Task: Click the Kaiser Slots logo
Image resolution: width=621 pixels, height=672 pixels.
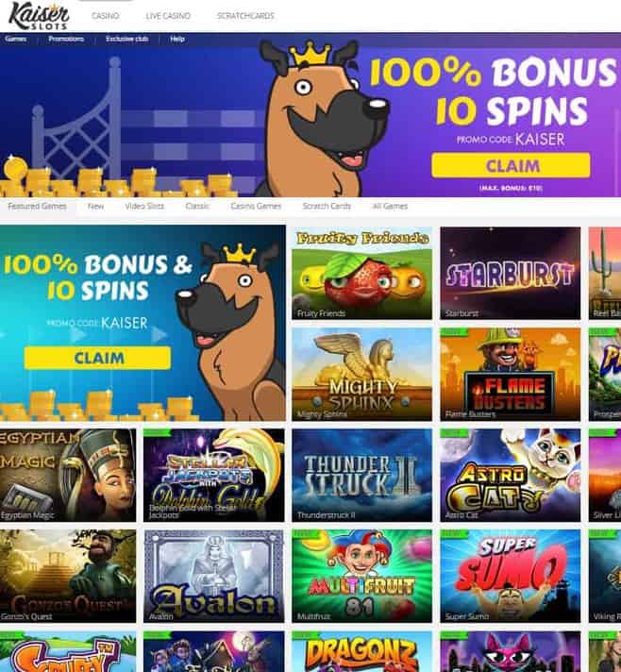Action: coord(39,16)
